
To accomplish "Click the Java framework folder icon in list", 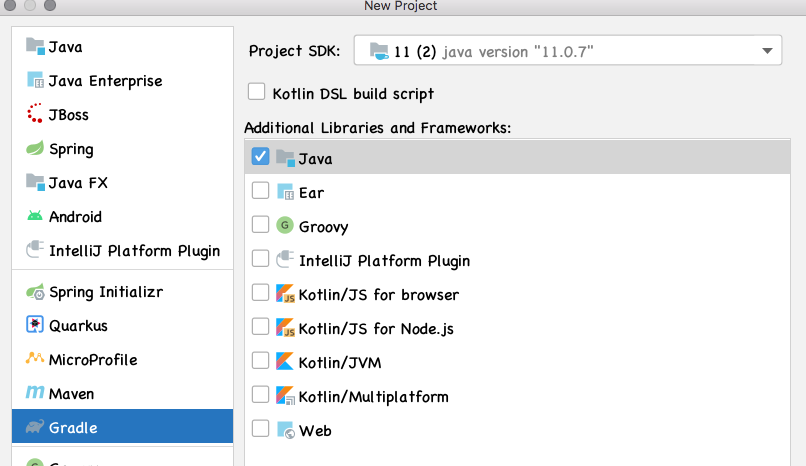I will tap(285, 158).
